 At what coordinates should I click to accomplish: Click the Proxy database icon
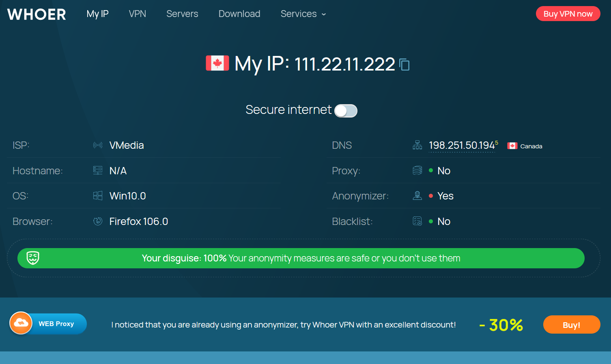(x=417, y=171)
